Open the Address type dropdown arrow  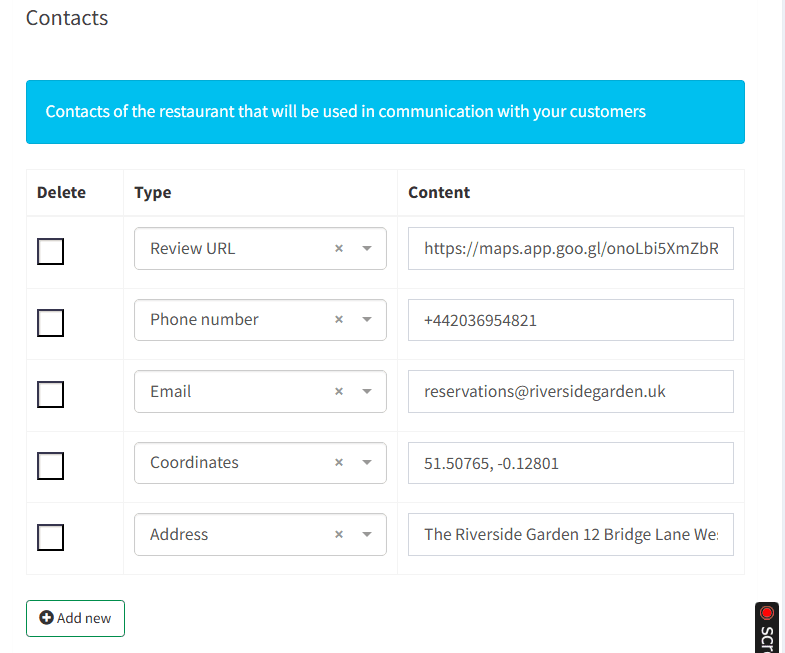[367, 535]
